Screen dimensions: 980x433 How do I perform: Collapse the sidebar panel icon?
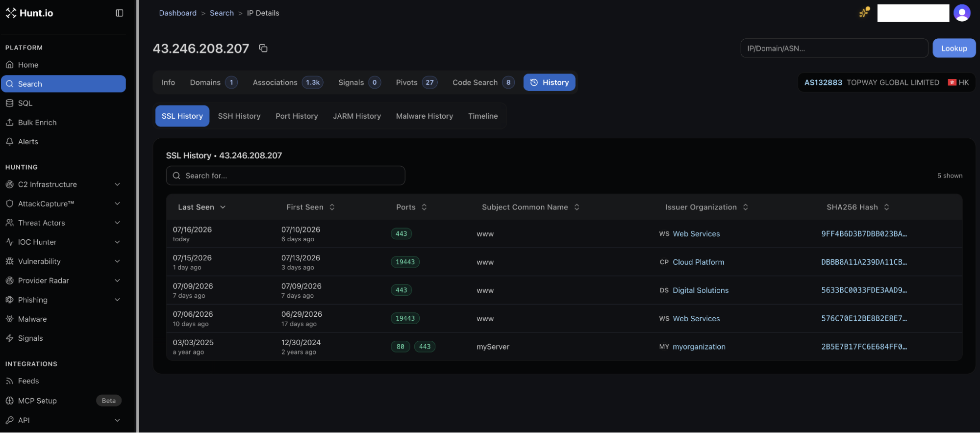click(119, 13)
